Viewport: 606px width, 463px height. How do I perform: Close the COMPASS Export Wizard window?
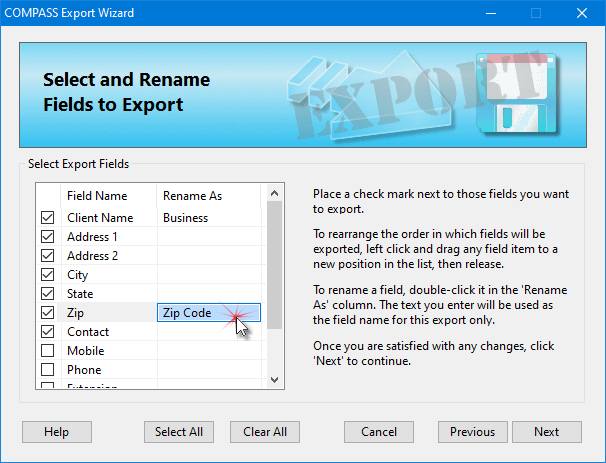pos(582,13)
